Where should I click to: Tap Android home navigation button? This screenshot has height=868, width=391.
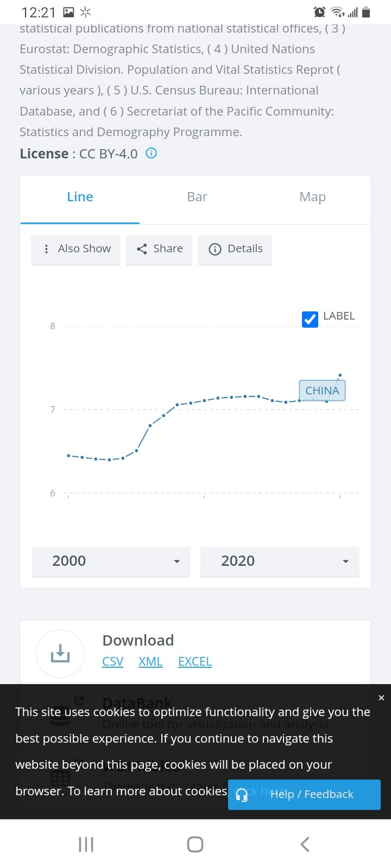[195, 844]
